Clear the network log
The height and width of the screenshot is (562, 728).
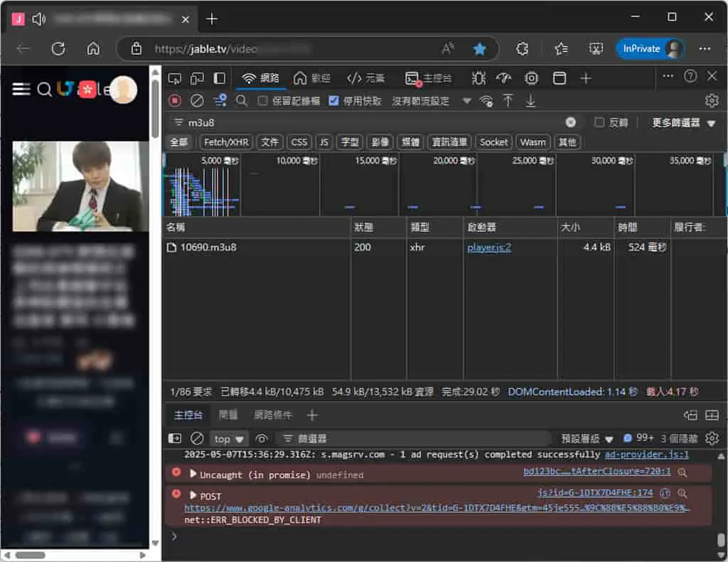198,101
